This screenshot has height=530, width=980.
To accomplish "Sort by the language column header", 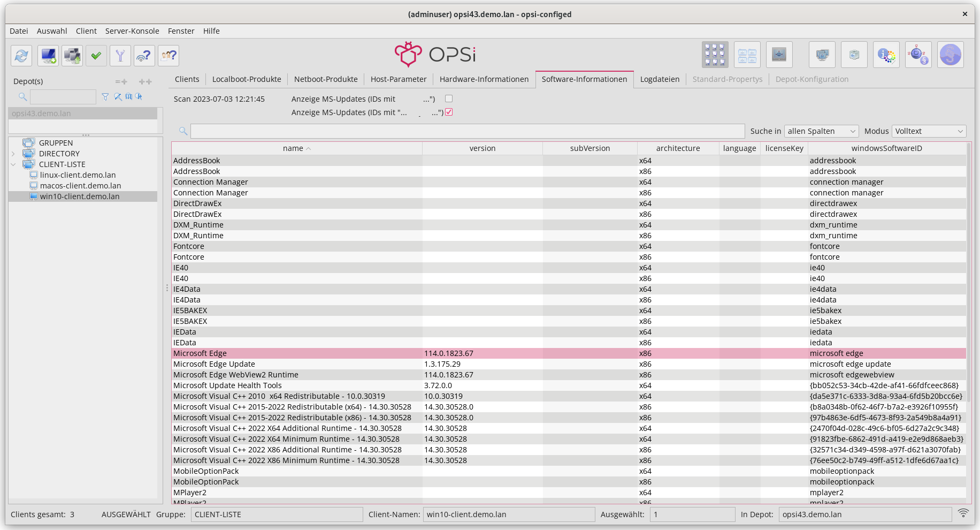I will 740,148.
